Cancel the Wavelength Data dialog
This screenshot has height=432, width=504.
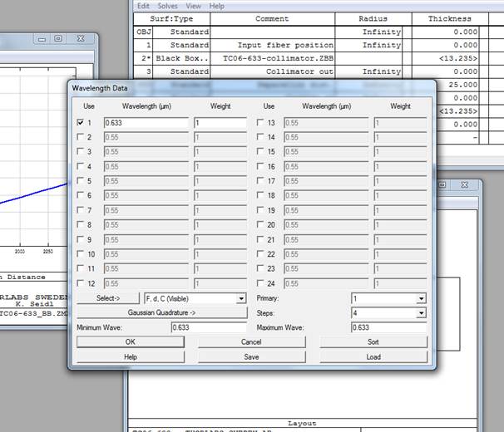point(251,342)
